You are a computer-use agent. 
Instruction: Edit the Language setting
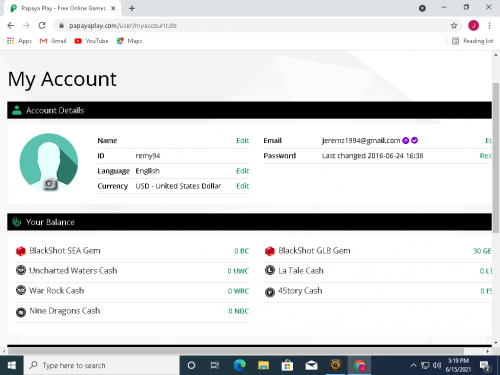(242, 171)
